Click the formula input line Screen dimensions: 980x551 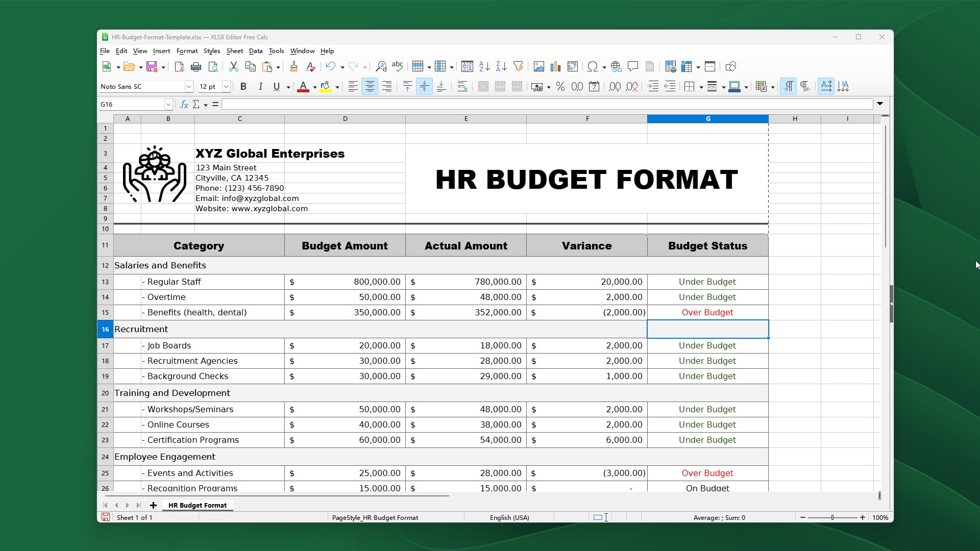[x=547, y=105]
